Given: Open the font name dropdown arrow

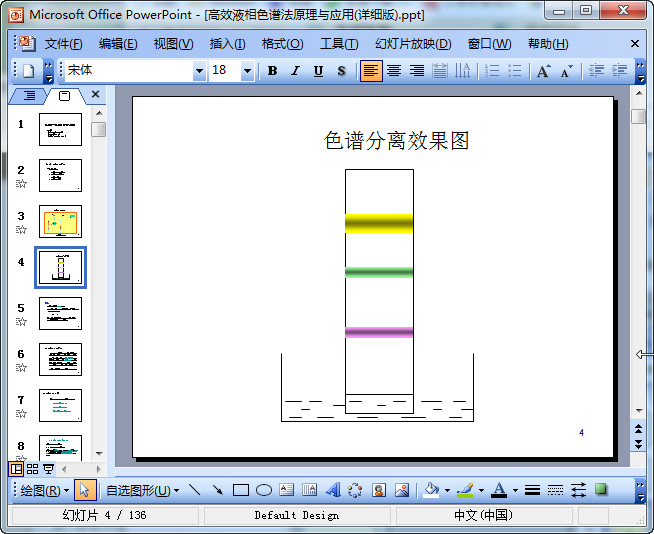Looking at the screenshot, I should pyautogui.click(x=199, y=71).
